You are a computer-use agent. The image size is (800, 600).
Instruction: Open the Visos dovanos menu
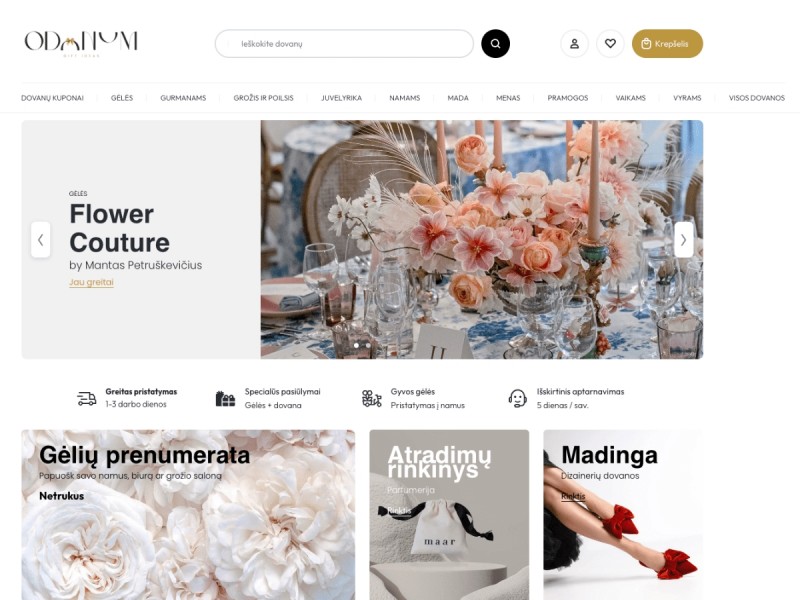point(757,98)
